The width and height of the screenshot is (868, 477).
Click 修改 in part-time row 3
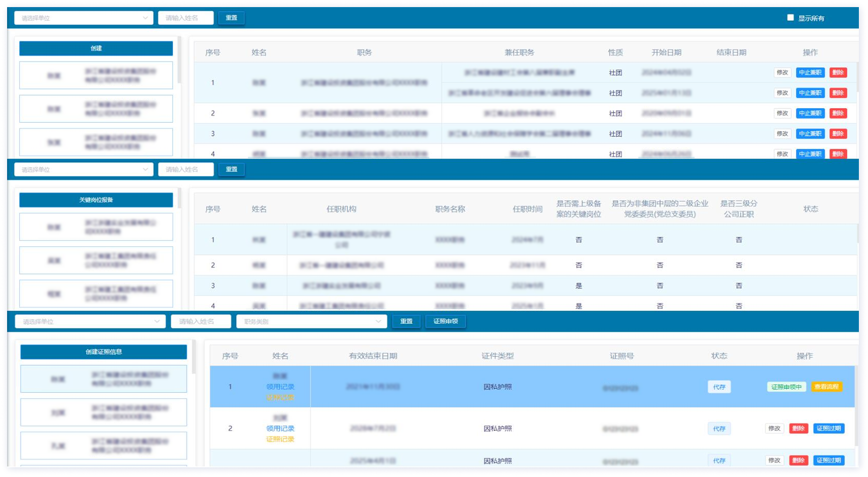[782, 133]
